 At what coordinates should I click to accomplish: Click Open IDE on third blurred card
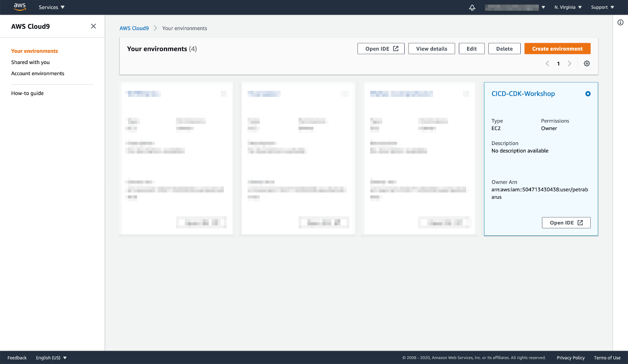444,223
